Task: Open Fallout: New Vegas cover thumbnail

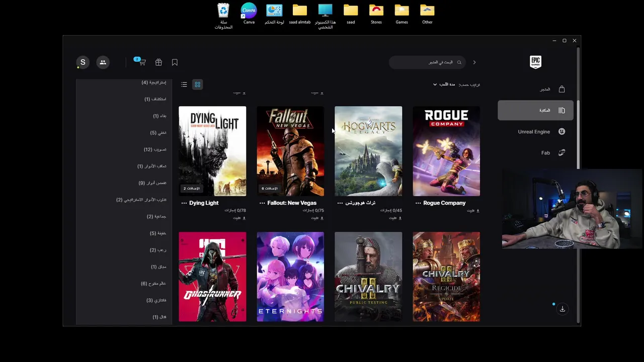Action: [290, 151]
